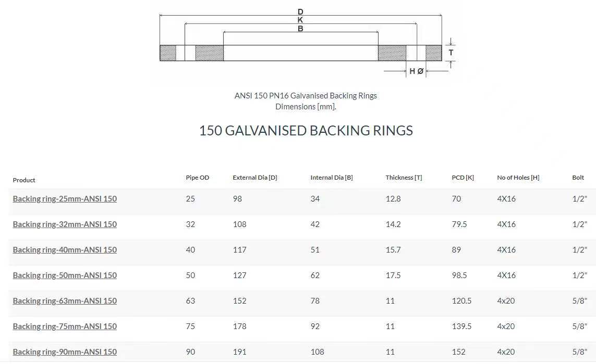Click the Bolt column header

(578, 177)
